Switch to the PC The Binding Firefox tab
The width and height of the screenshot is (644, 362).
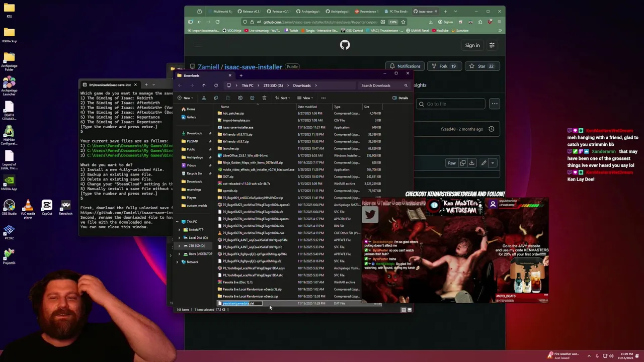coord(395,11)
